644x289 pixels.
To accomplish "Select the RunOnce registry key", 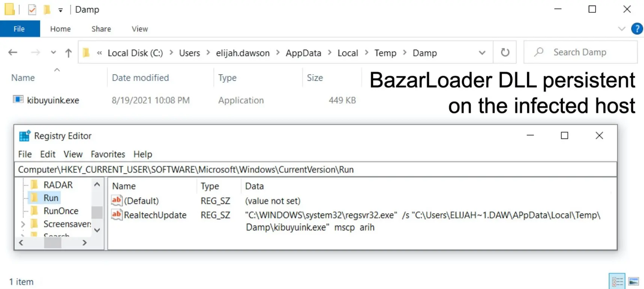I will point(61,211).
